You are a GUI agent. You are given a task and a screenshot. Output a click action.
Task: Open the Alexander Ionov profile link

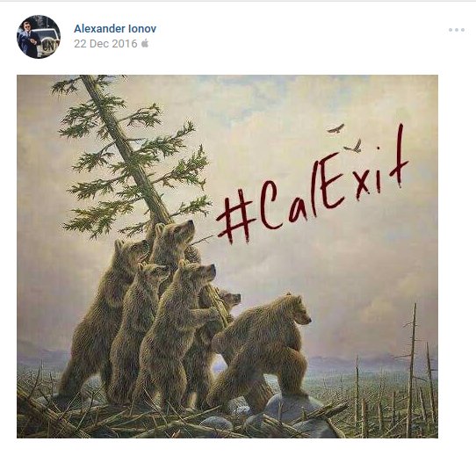pos(115,29)
